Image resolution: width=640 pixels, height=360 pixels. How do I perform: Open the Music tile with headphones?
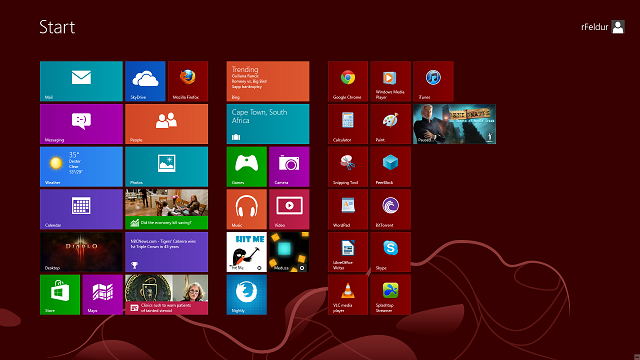coord(247,209)
